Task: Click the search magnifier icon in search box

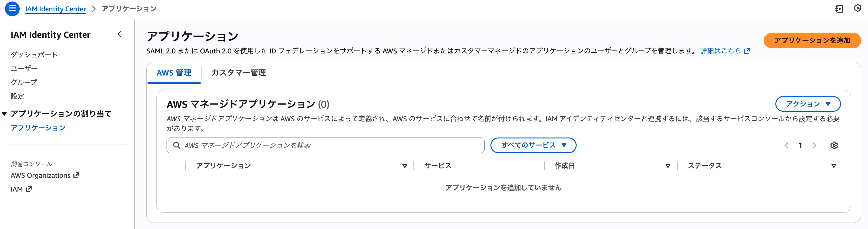Action: pyautogui.click(x=177, y=146)
